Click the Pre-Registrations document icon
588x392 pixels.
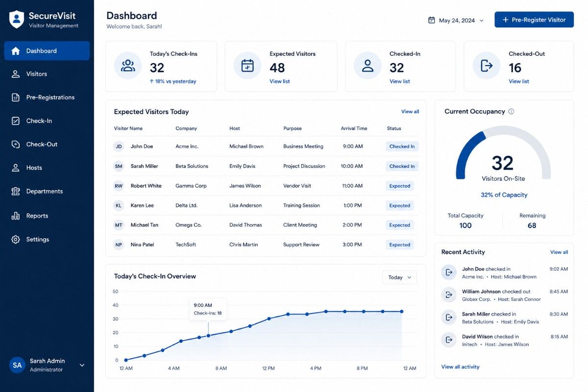tap(16, 98)
